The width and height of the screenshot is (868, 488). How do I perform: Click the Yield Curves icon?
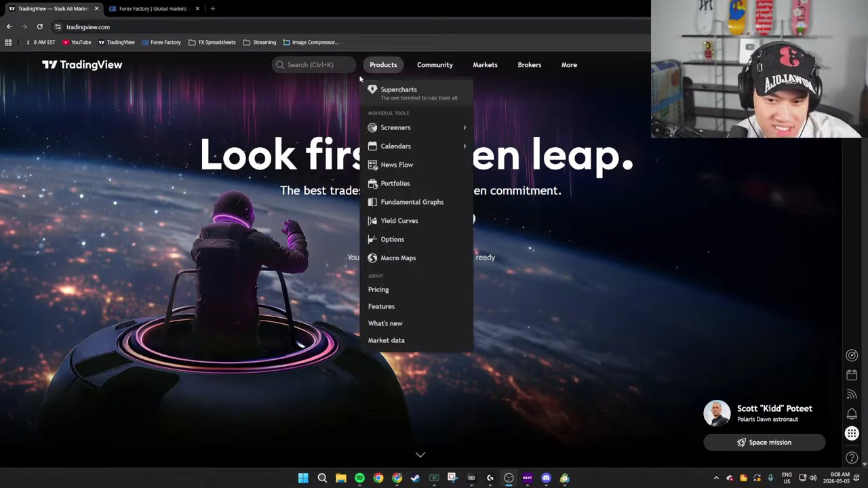[x=372, y=221]
